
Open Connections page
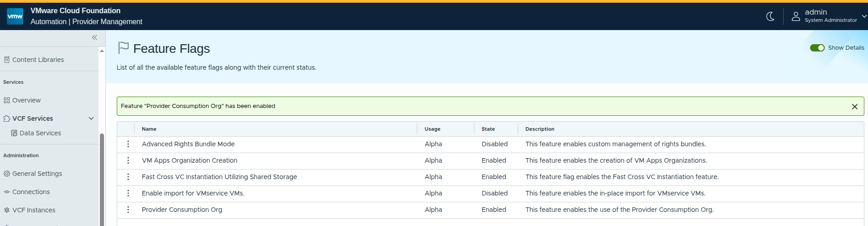point(31,192)
